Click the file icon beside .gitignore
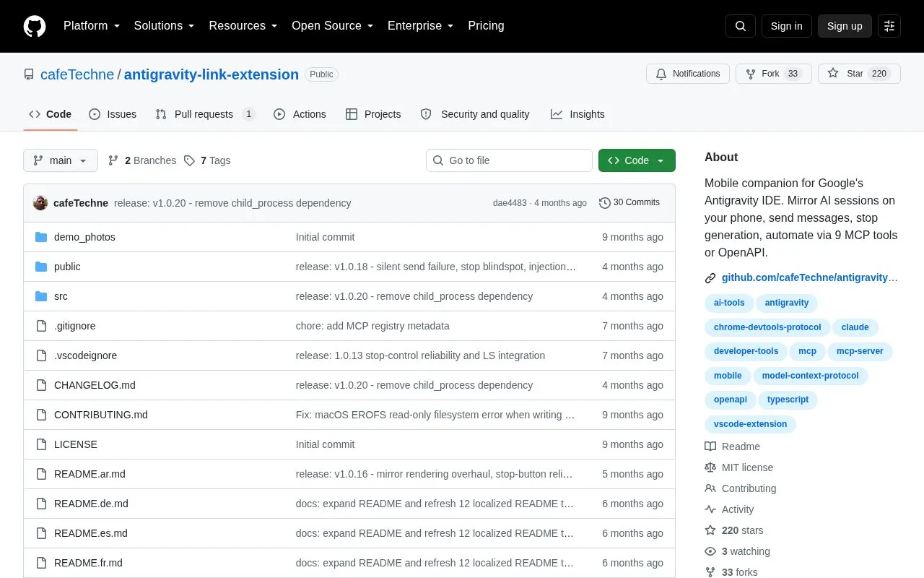This screenshot has width=924, height=578. 41,326
